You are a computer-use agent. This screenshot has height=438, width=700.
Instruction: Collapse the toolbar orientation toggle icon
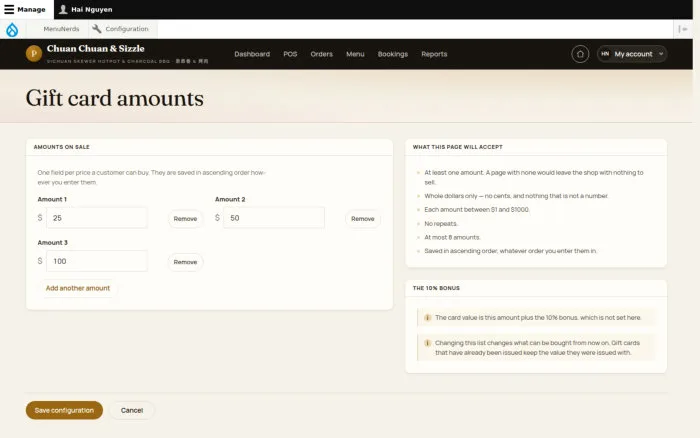[683, 29]
